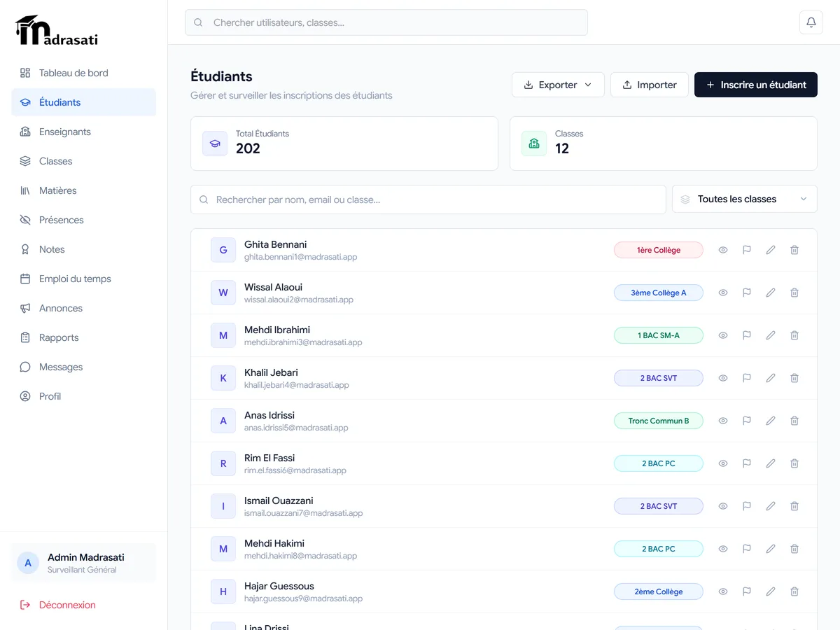Click the Classes 12 stat card
This screenshot has height=630, width=840.
pyautogui.click(x=664, y=143)
